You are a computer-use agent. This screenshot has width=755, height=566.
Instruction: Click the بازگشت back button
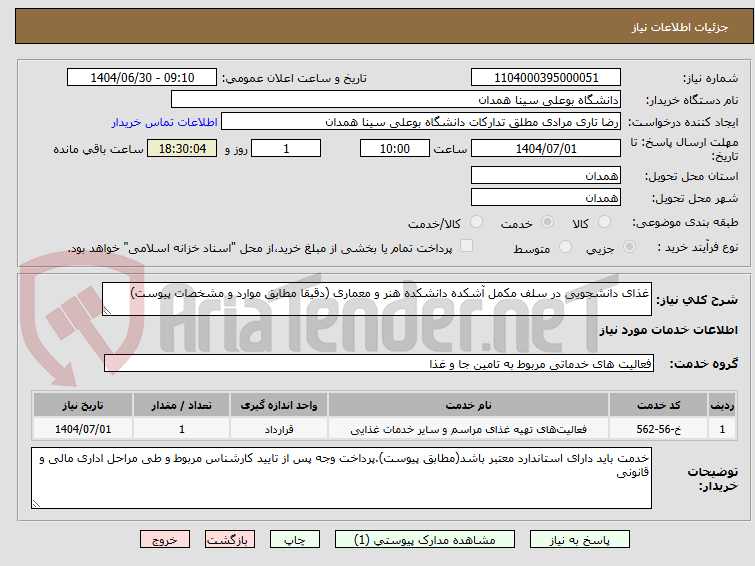230,540
